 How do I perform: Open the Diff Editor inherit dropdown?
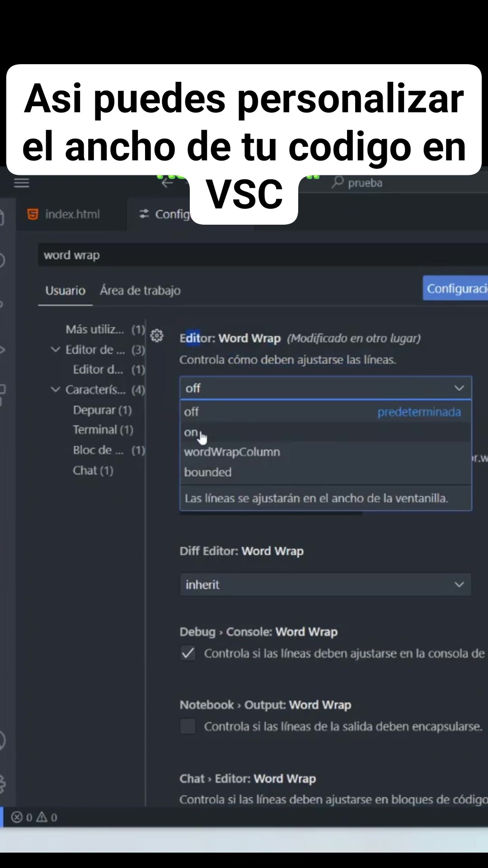coord(325,585)
